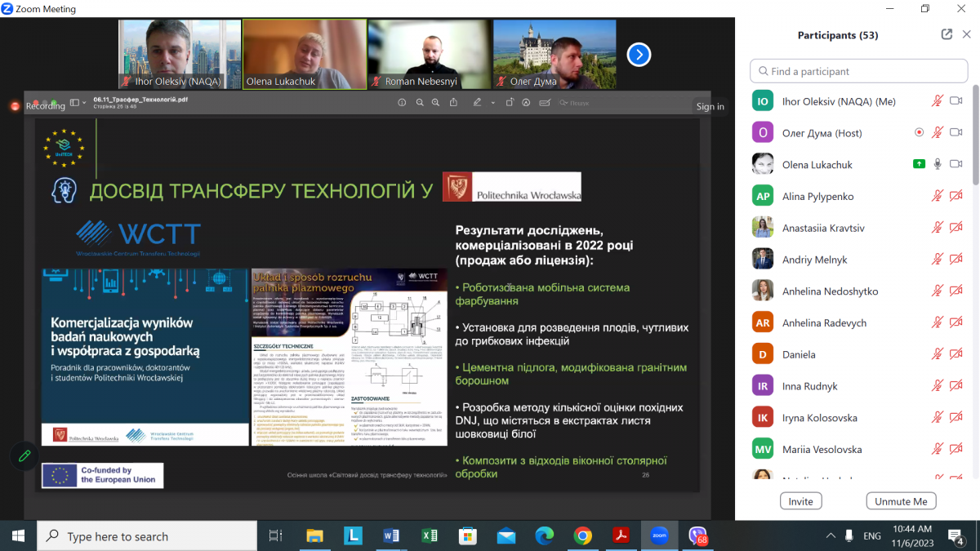The image size is (980, 551).
Task: Open Adobe Acrobat from the taskbar
Action: click(x=621, y=536)
